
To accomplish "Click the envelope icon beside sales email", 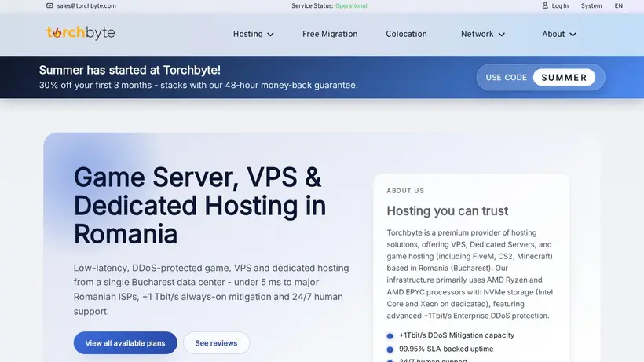I will click(x=49, y=5).
